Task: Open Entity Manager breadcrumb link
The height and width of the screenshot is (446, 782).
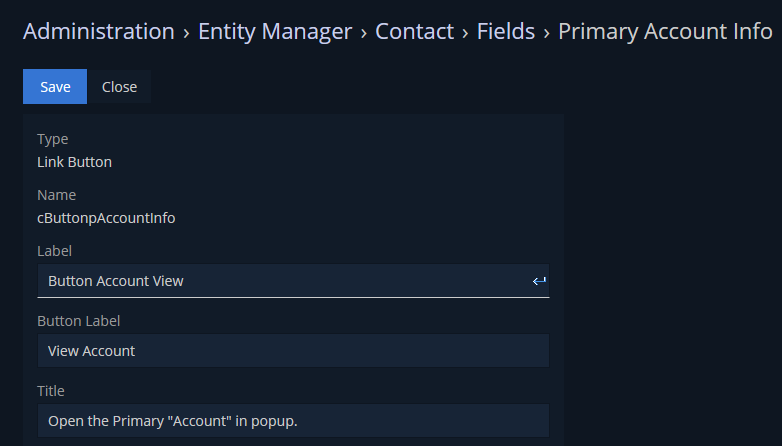Action: click(275, 31)
